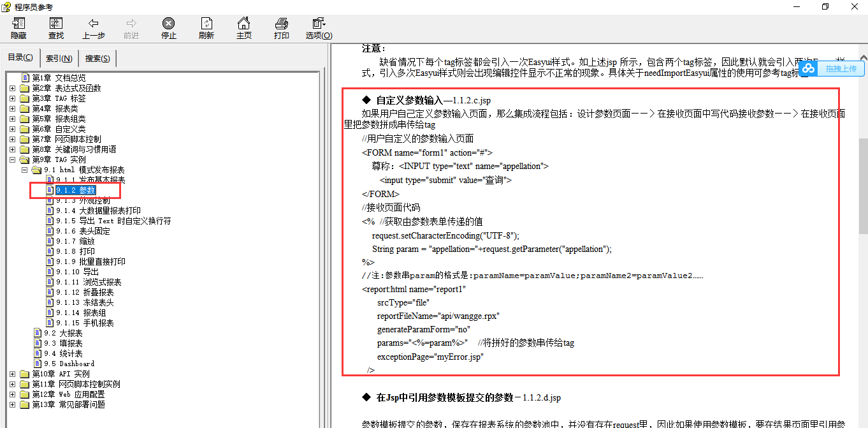868x428 pixels.
Task: Open 第1章 文档总览 topic
Action: [x=59, y=78]
